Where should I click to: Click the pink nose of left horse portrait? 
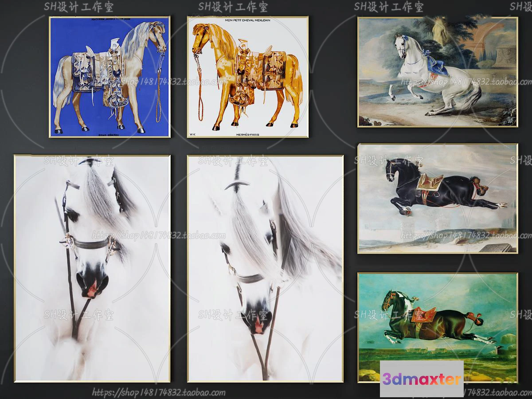pyautogui.click(x=92, y=290)
